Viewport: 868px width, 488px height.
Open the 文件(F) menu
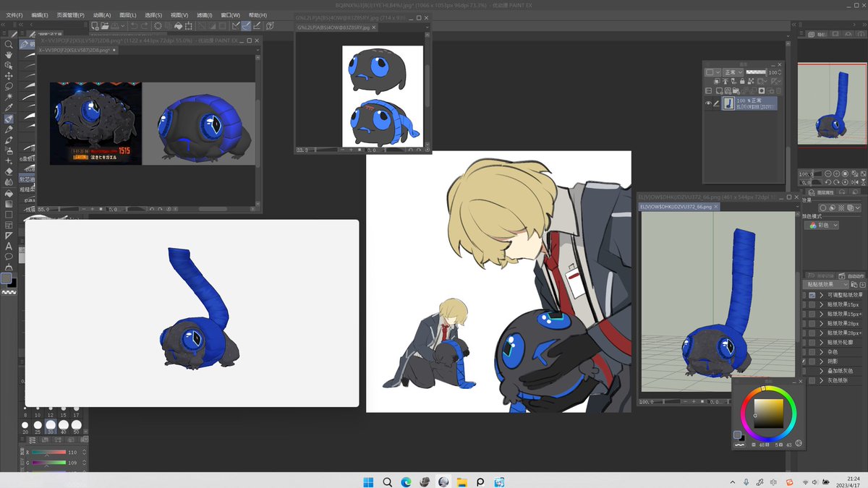[x=14, y=14]
